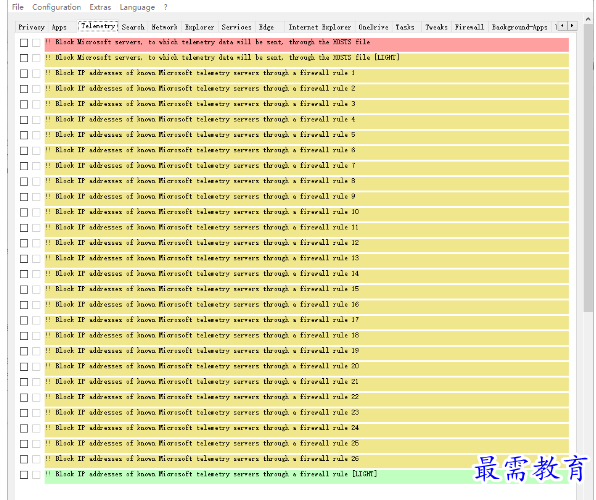Open the Language menu
This screenshot has height=500, width=596.
click(x=137, y=7)
